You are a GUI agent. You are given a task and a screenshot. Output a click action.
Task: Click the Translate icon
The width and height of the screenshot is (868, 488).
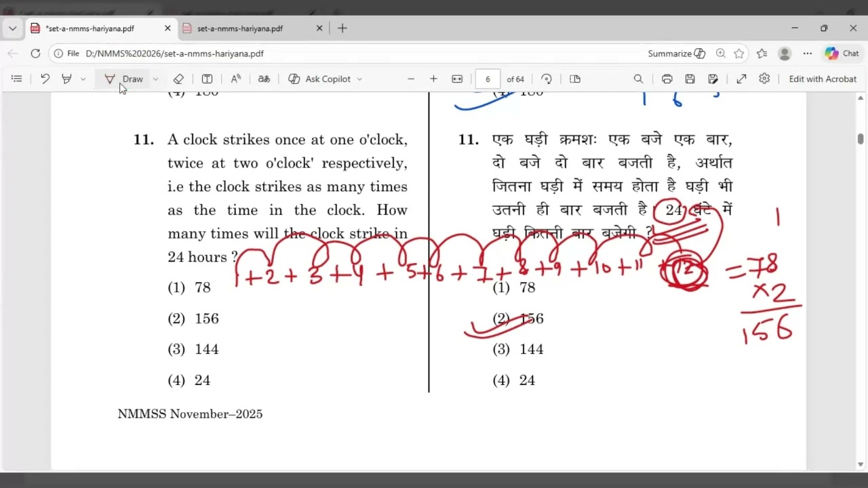[264, 79]
